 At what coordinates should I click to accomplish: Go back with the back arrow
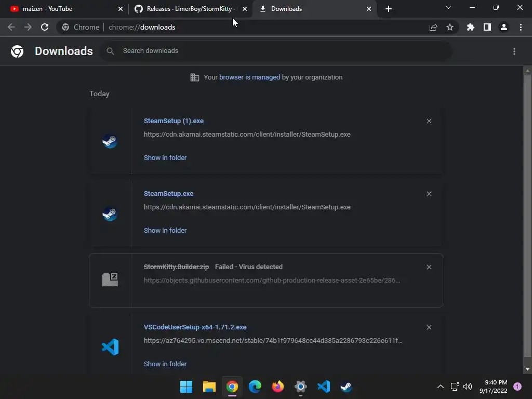[11, 27]
